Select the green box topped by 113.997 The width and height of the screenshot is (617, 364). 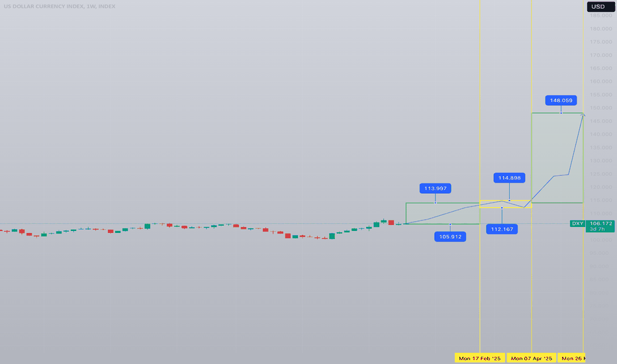point(443,213)
